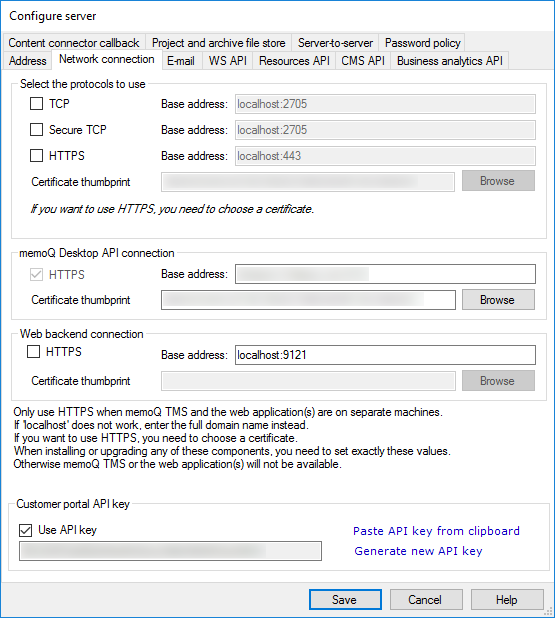Open the Content connector callback tab
Viewport: 555px width, 618px height.
click(74, 43)
